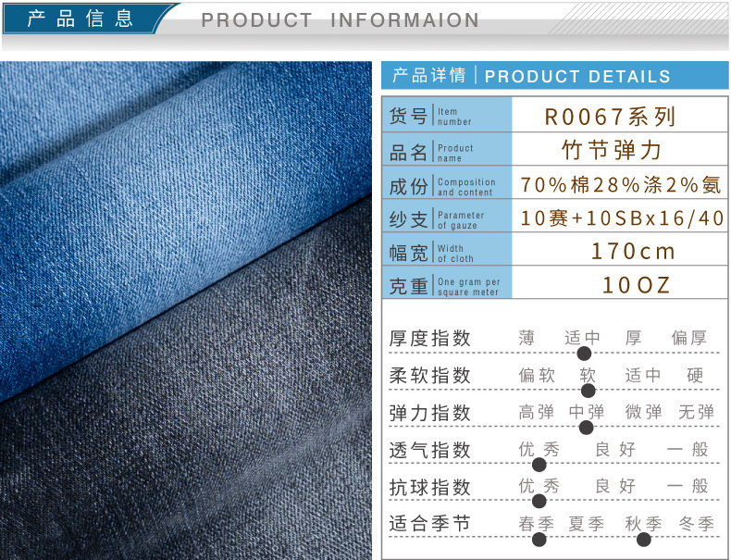731x560 pixels.
Task: Select the 纱支 Parameter of gauze label
Action: (447, 217)
